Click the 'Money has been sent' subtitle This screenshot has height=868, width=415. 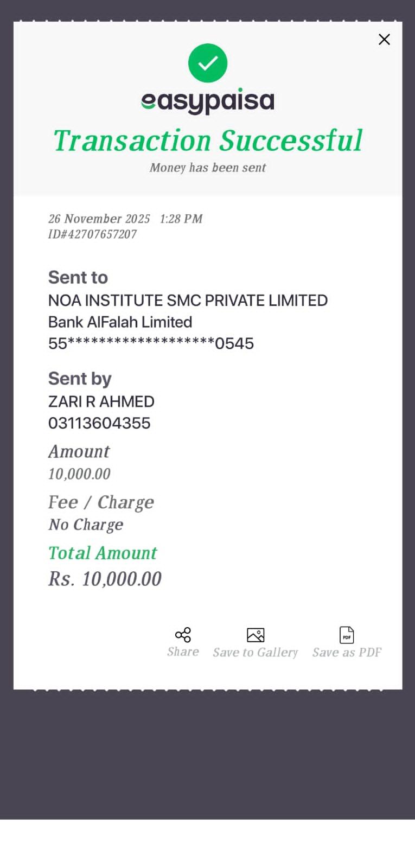click(x=208, y=168)
